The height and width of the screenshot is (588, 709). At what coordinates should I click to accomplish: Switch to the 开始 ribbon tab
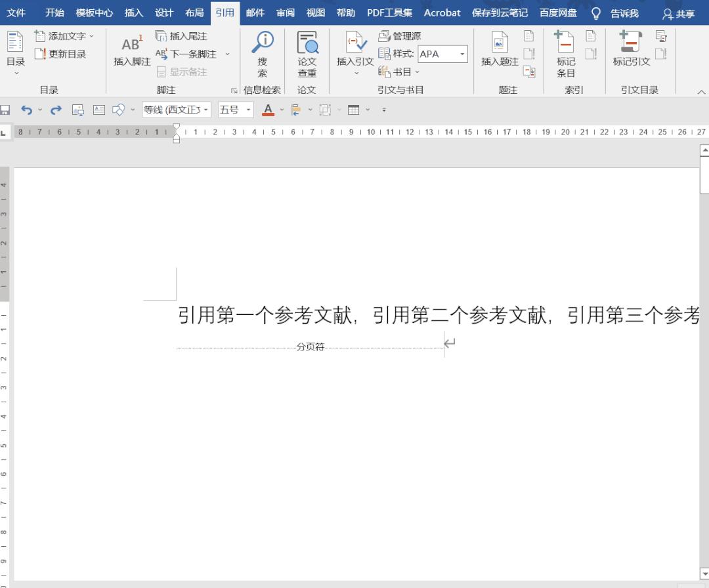tap(54, 12)
